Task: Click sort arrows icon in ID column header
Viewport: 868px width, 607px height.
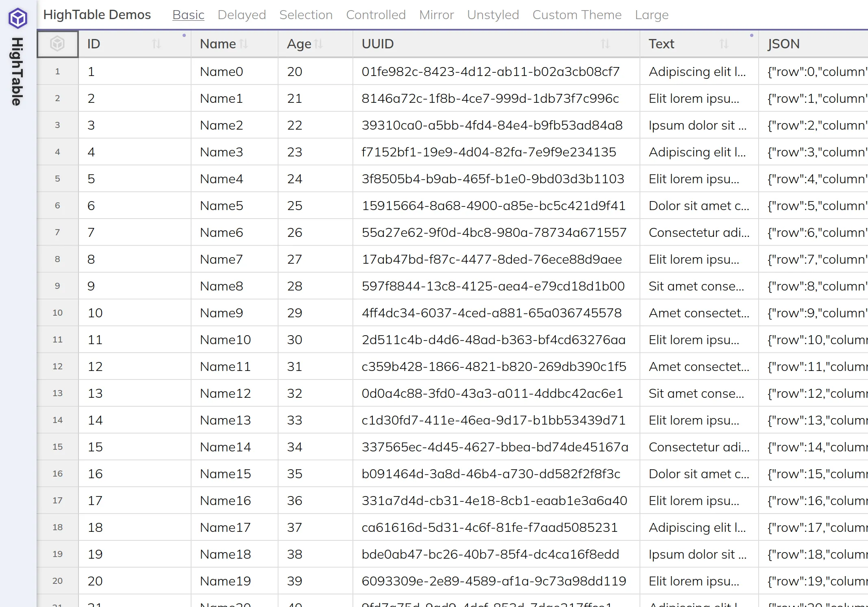Action: (x=157, y=43)
